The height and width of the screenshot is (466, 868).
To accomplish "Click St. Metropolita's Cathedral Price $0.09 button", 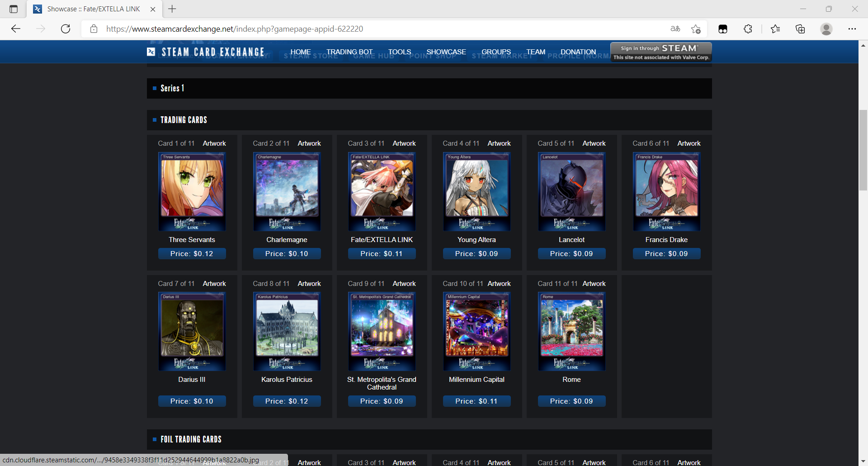I will click(382, 401).
